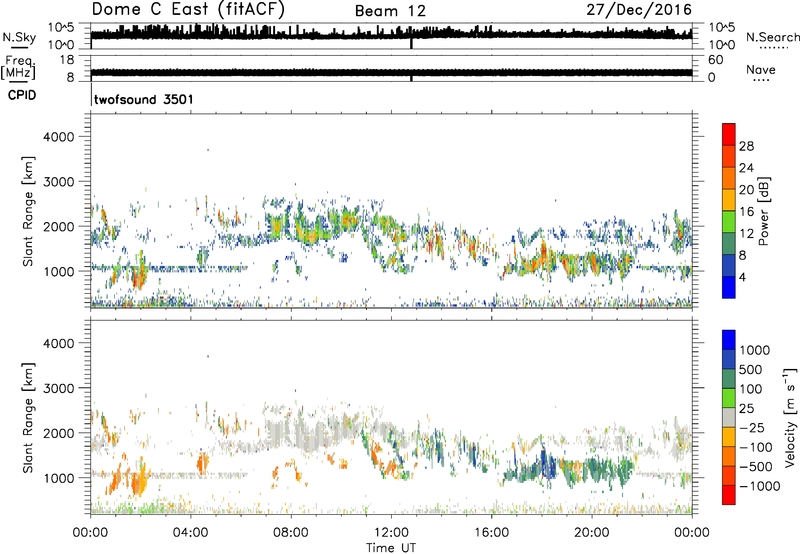800x554 pixels.
Task: Click the '18' frequency axis value
Action: (x=66, y=60)
